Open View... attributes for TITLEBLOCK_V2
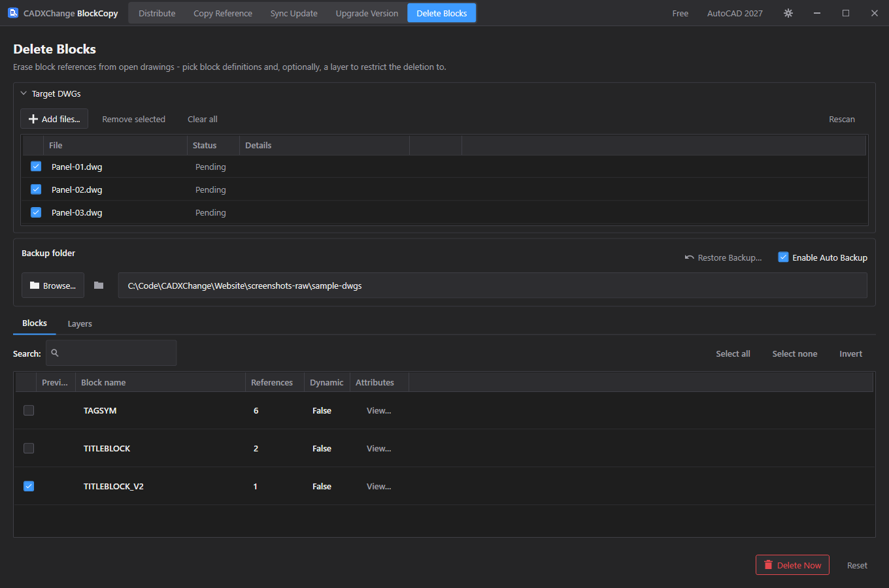The width and height of the screenshot is (889, 588). tap(378, 486)
